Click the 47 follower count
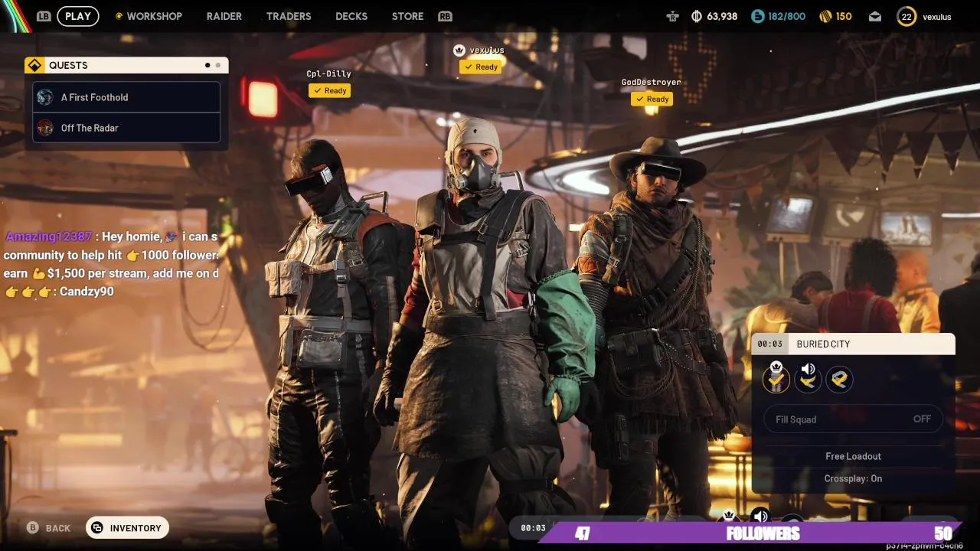The width and height of the screenshot is (980, 551). (x=583, y=533)
